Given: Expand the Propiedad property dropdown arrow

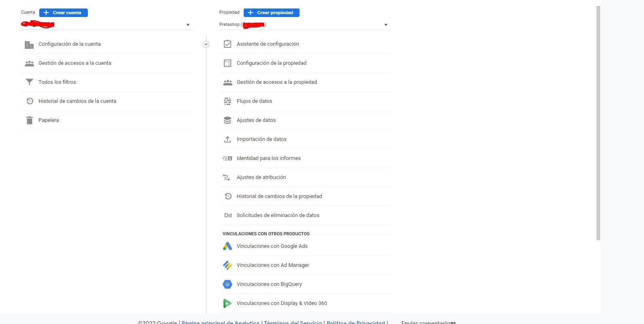Looking at the screenshot, I should point(386,25).
